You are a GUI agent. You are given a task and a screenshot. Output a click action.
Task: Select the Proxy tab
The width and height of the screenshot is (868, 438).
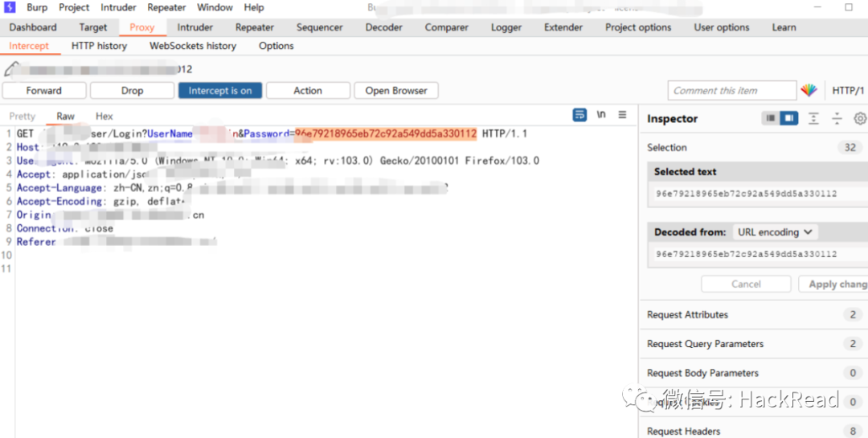[142, 27]
